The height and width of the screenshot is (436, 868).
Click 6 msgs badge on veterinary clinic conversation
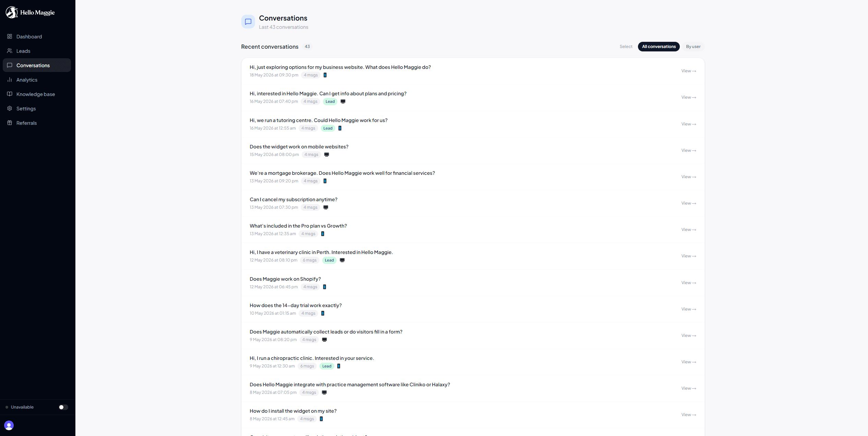(310, 260)
